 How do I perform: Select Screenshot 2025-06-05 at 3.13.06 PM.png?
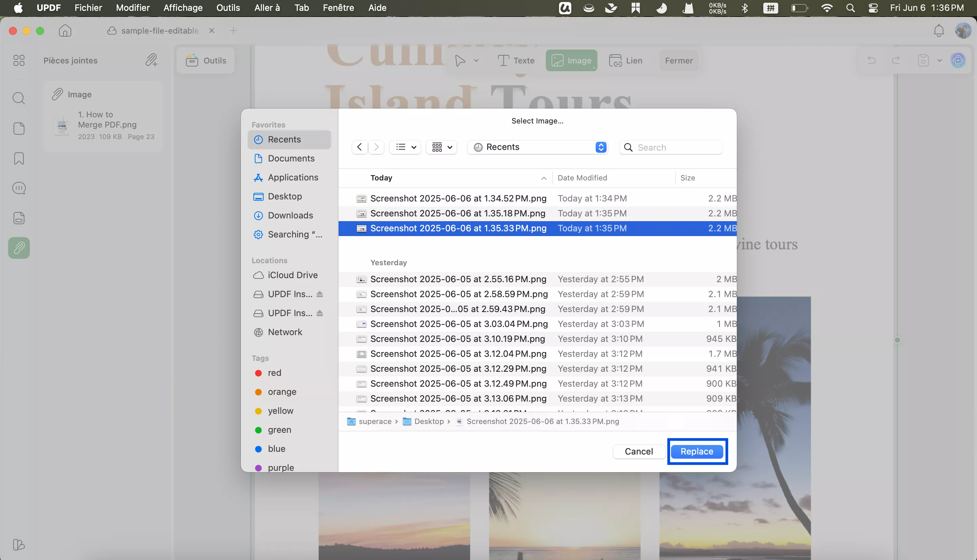(537, 399)
